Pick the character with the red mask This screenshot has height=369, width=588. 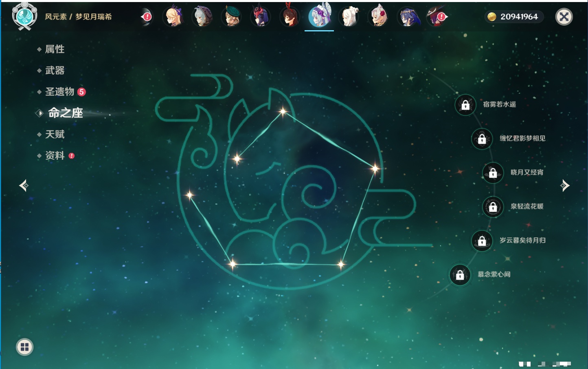pos(261,17)
